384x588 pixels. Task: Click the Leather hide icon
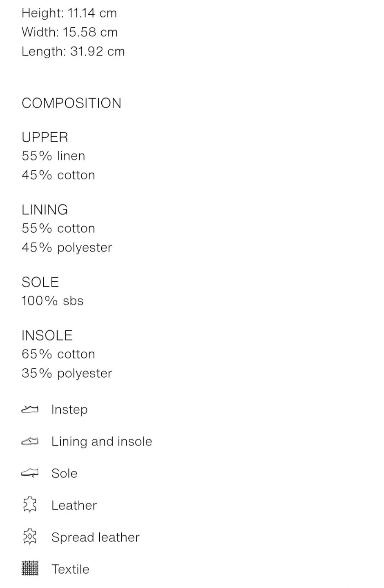pyautogui.click(x=30, y=505)
